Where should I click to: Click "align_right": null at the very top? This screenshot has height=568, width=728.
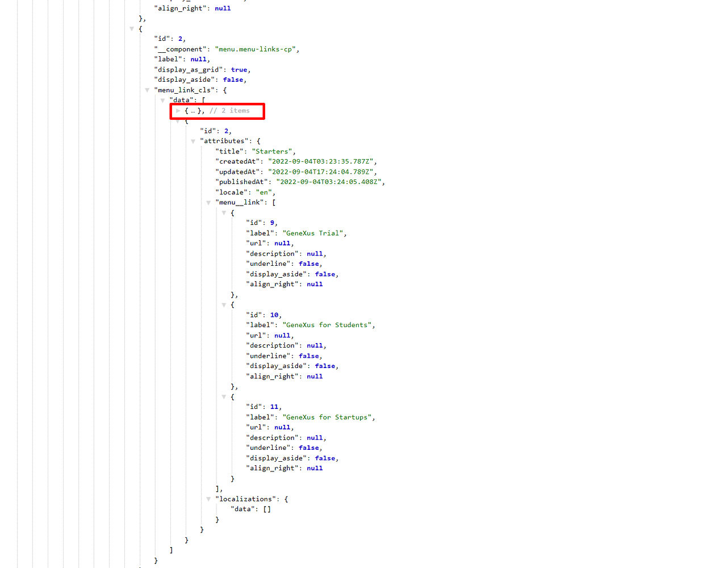point(192,8)
